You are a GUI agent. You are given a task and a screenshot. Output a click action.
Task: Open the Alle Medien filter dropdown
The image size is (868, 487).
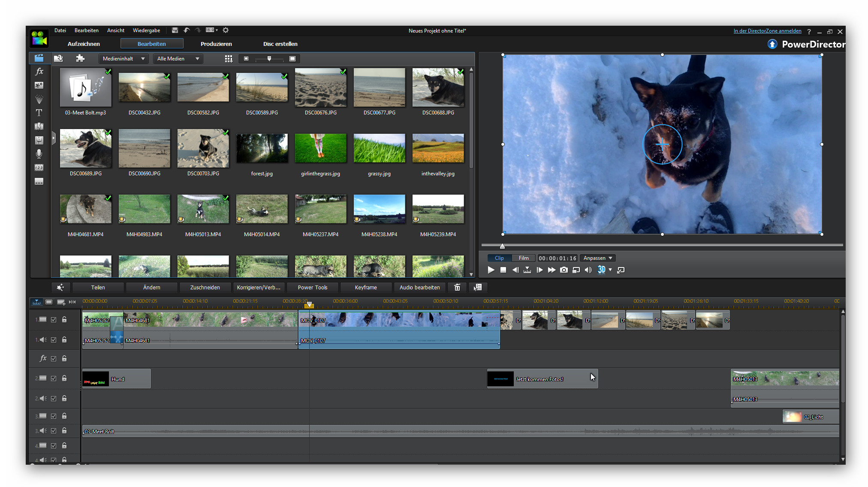coord(178,59)
